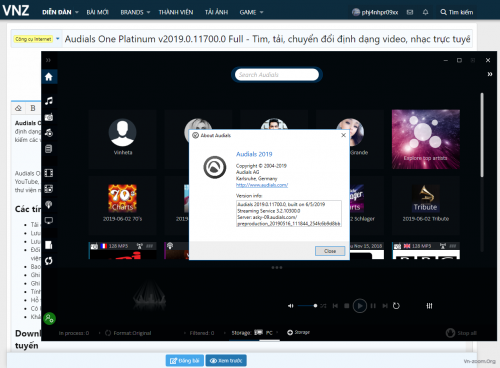
Task: Click the Stop all power icon
Action: pyautogui.click(x=450, y=333)
